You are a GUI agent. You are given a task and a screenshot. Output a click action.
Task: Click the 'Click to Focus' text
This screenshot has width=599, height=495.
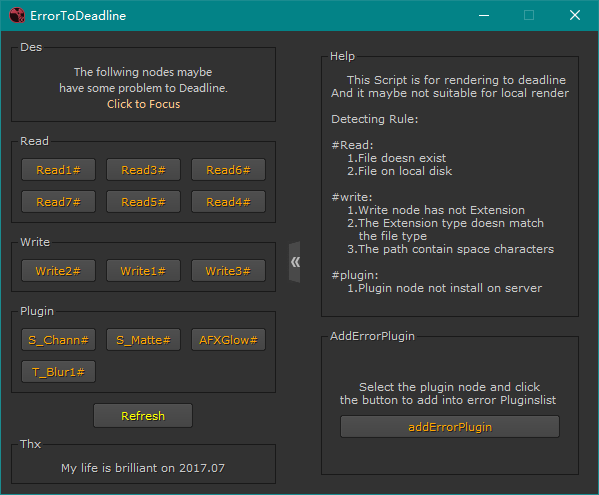(143, 104)
